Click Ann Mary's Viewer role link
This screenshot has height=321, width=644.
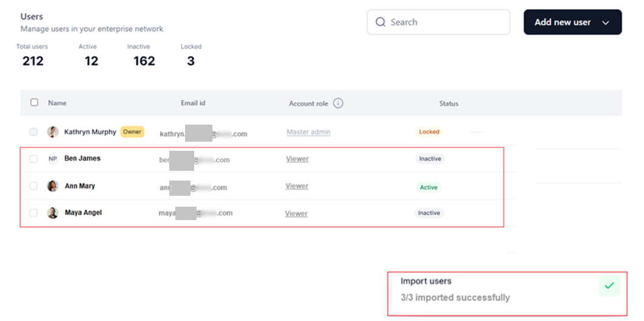point(296,186)
